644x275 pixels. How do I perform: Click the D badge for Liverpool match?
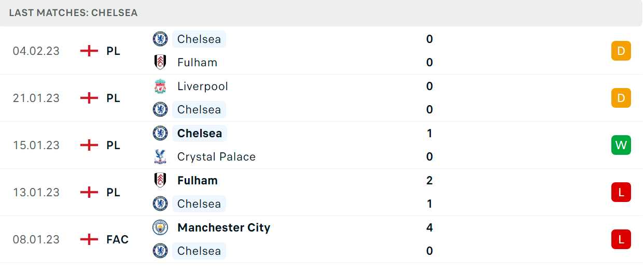(621, 98)
